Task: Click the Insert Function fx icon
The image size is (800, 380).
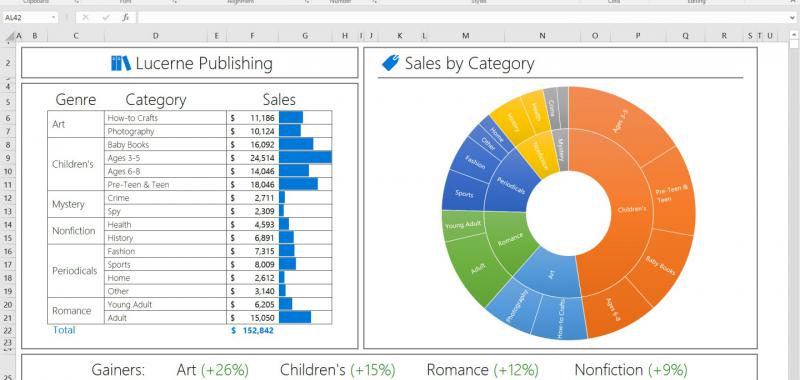Action: tap(126, 17)
